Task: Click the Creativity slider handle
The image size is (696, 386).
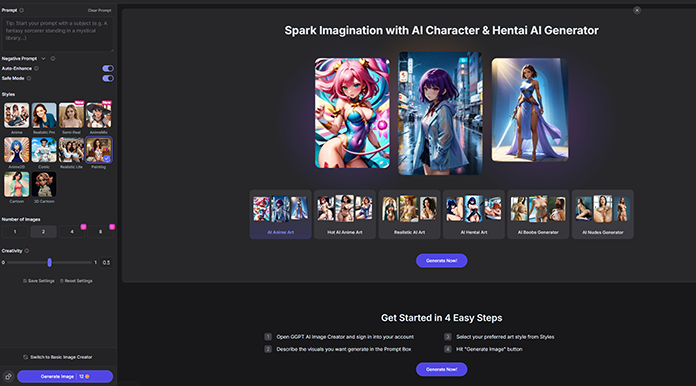Action: coord(49,263)
